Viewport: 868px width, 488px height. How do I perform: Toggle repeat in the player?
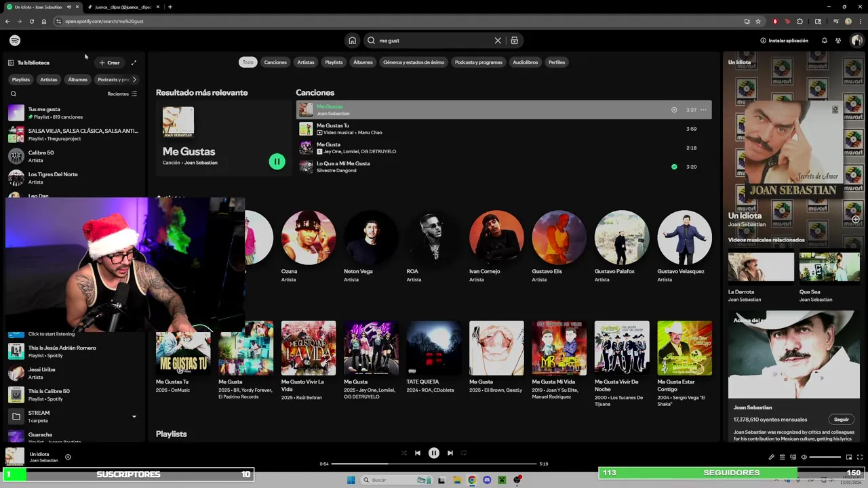coord(464,453)
